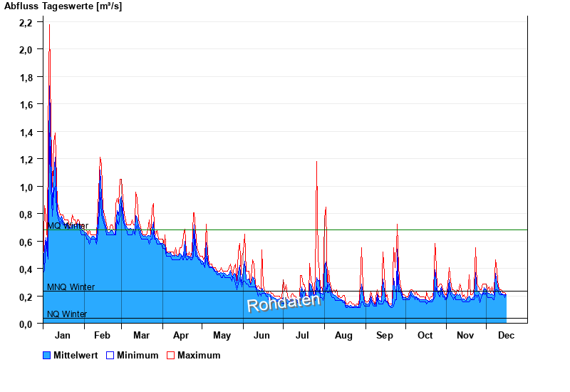
Task: Select the Apr month axis label
Action: (181, 335)
